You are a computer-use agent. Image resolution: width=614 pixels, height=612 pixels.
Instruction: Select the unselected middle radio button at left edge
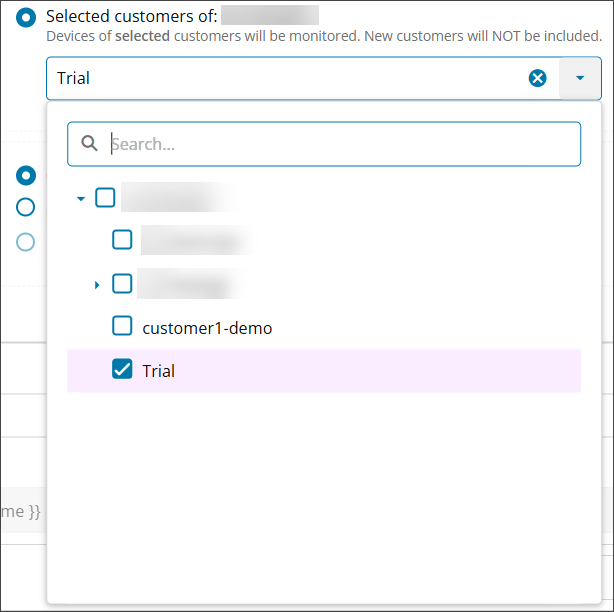26,207
